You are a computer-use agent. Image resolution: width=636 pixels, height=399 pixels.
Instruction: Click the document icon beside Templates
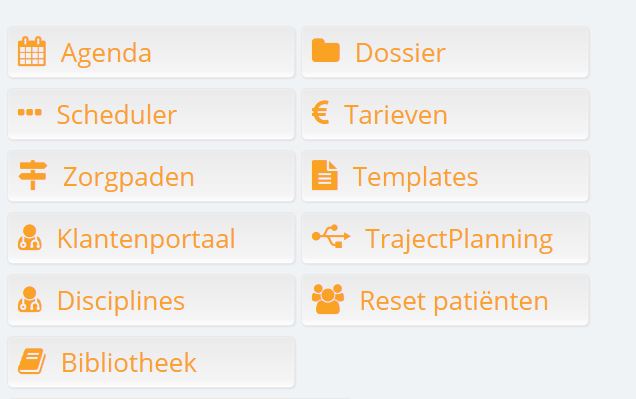(324, 175)
